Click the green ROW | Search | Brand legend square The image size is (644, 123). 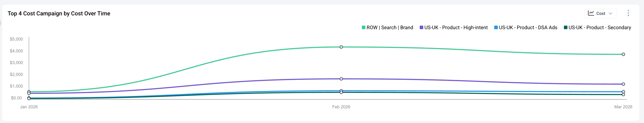point(363,28)
